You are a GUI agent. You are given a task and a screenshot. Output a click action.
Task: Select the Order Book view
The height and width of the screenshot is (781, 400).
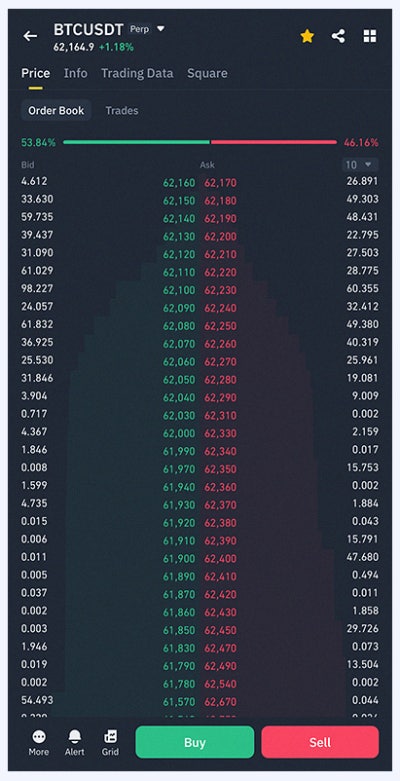pyautogui.click(x=56, y=111)
